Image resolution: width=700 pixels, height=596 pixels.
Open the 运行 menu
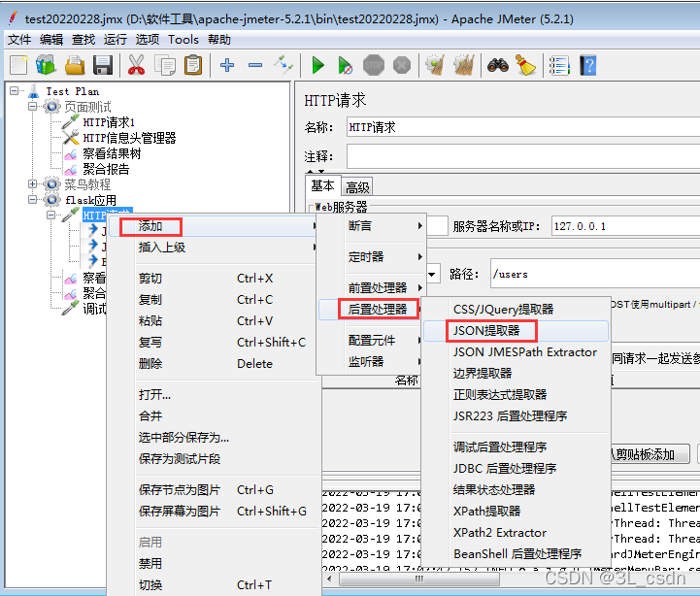(116, 40)
